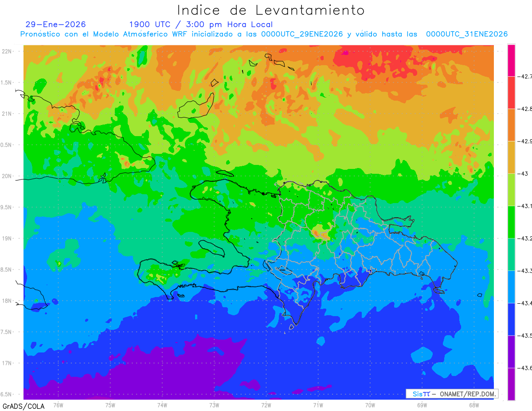Click the '74W' longitude axis label
The width and height of the screenshot is (532, 411).
click(162, 405)
